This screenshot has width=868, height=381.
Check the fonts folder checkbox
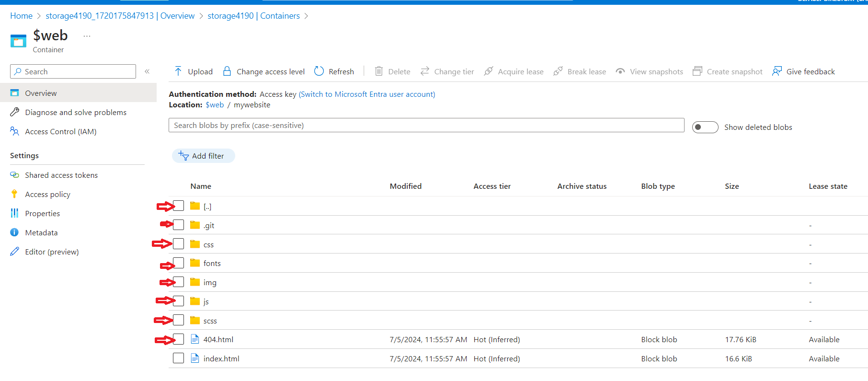tap(179, 263)
